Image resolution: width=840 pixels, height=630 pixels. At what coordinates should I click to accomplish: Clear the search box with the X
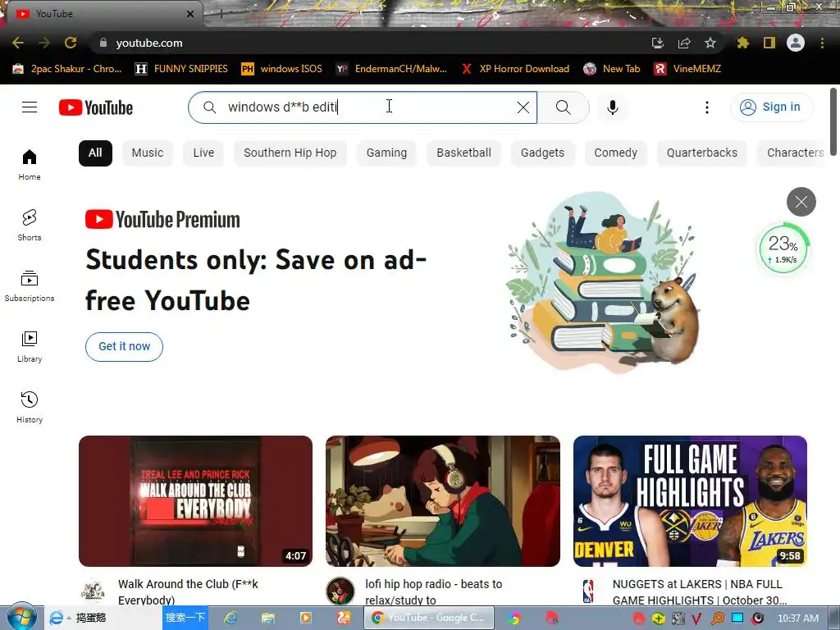coord(523,107)
